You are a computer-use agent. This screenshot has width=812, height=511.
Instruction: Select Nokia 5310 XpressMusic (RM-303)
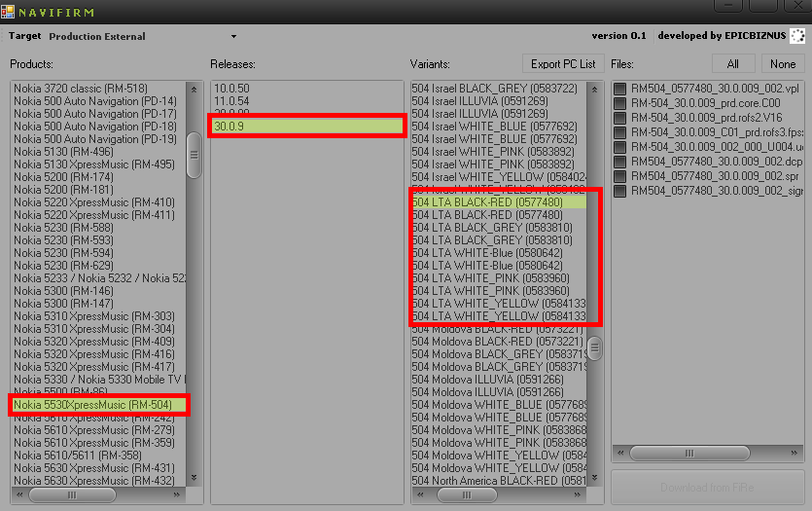[x=93, y=316]
